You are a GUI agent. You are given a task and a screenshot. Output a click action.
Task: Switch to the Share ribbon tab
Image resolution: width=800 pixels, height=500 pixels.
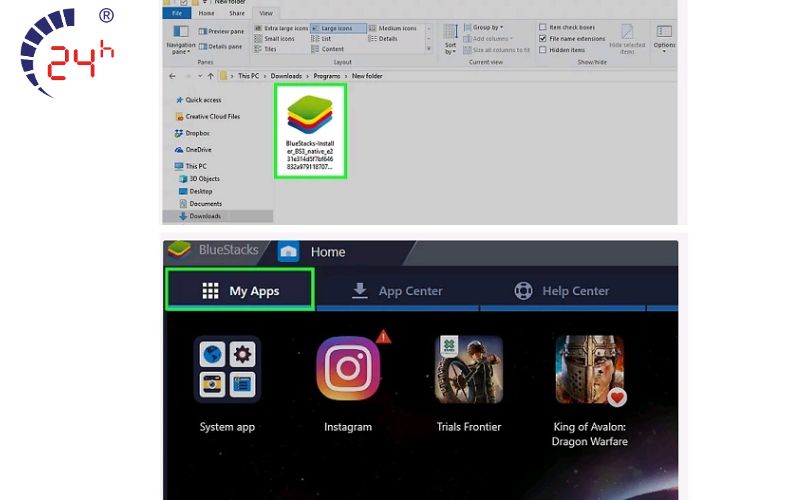pyautogui.click(x=237, y=13)
